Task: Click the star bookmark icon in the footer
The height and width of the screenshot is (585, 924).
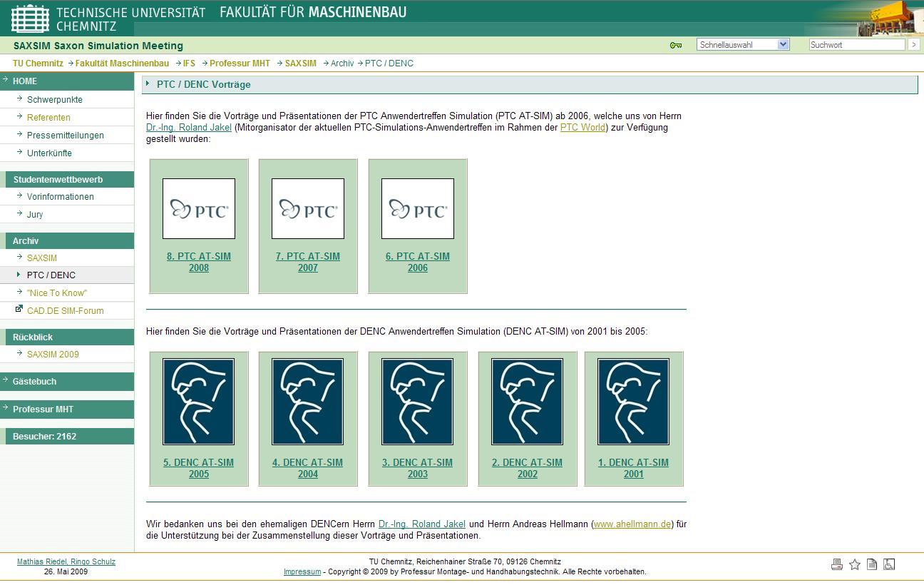Action: coord(854,564)
